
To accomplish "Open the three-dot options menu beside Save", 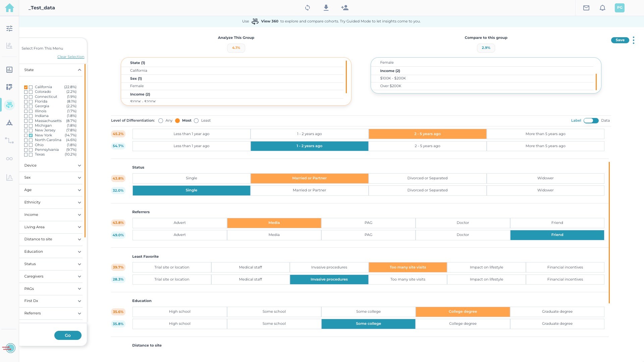I will (x=633, y=40).
